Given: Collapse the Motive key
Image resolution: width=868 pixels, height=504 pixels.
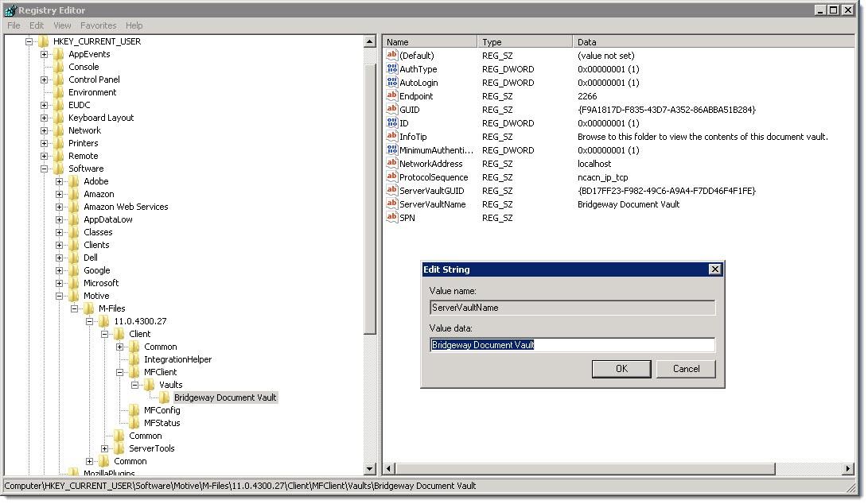Looking at the screenshot, I should [59, 296].
